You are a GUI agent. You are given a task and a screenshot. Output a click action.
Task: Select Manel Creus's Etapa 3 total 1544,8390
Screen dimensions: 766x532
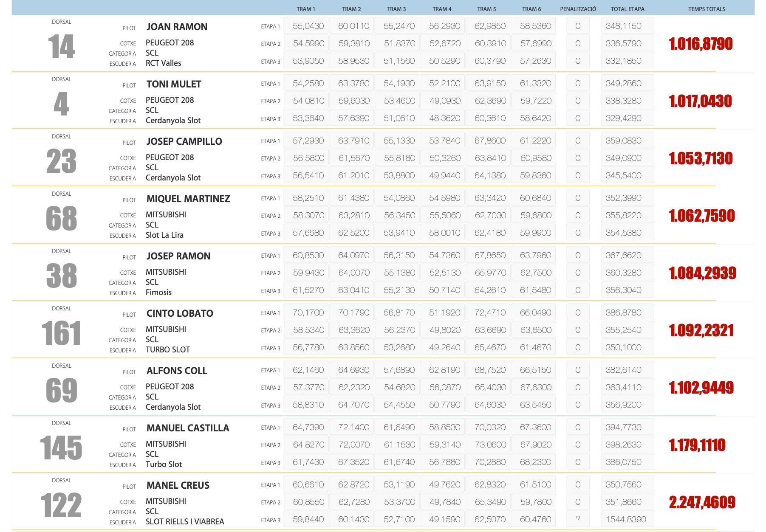[625, 519]
